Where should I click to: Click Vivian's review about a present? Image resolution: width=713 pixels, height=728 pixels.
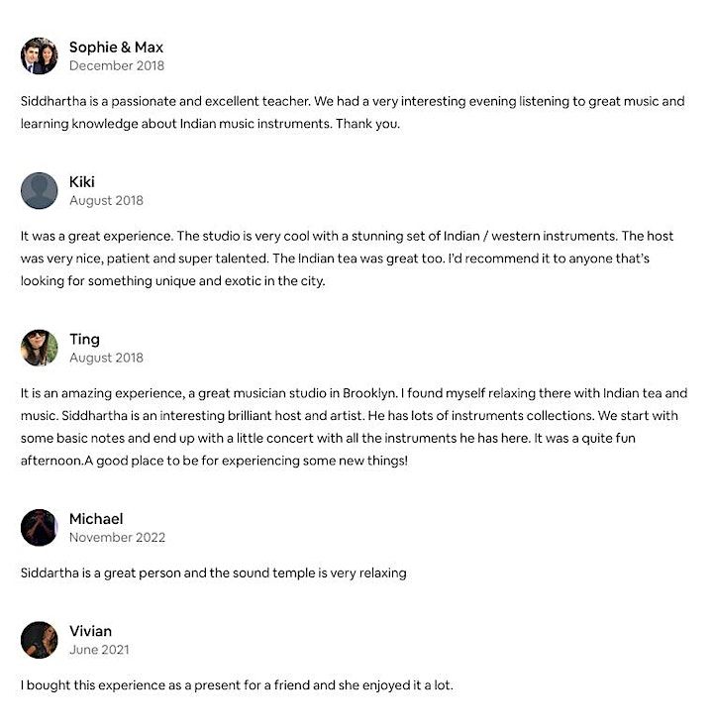[x=237, y=685]
